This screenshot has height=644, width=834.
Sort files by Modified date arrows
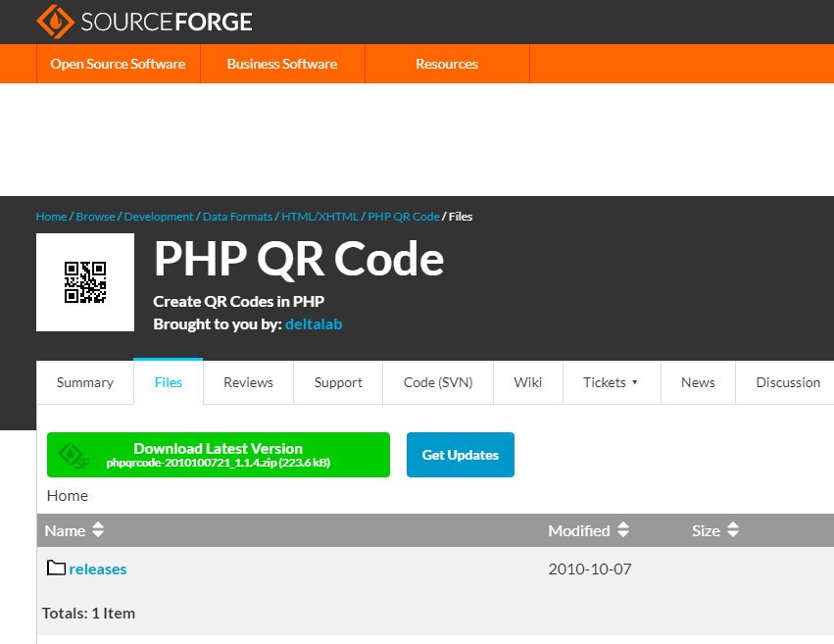pos(623,529)
